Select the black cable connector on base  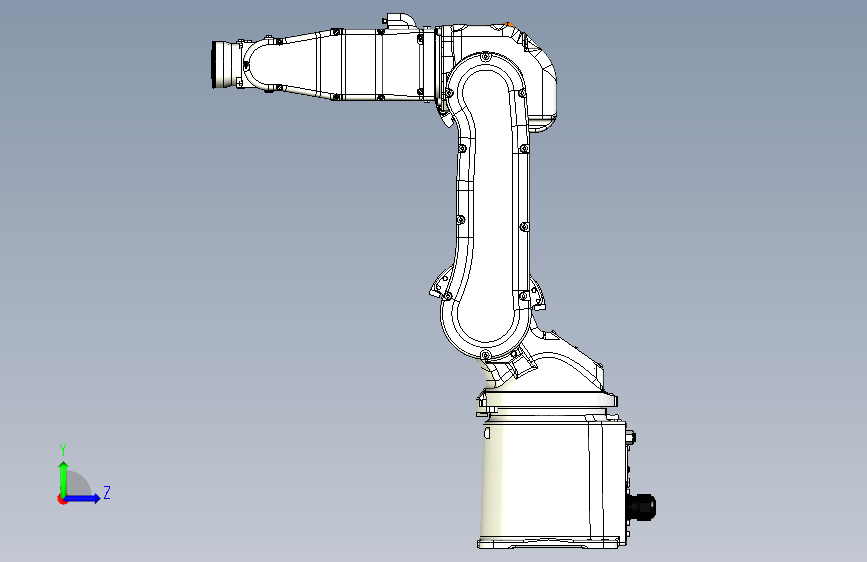pos(641,507)
